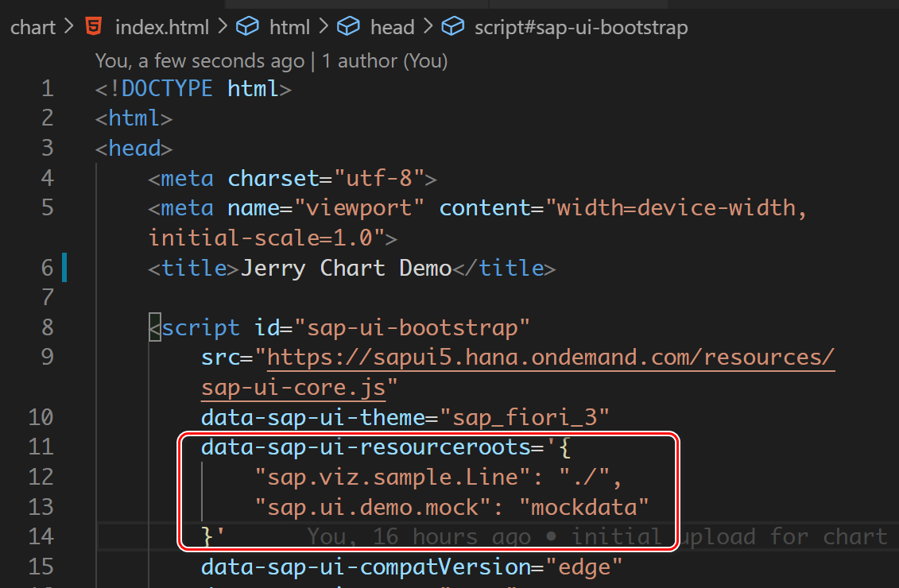
Task: Click the data-sap-ui-theme attribute name
Action: 313,417
